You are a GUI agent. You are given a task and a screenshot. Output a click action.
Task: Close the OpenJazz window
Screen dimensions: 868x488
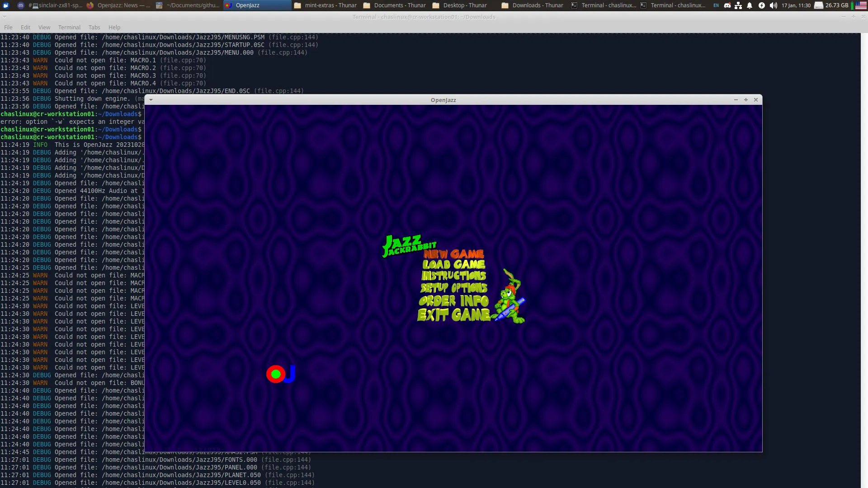tap(756, 100)
